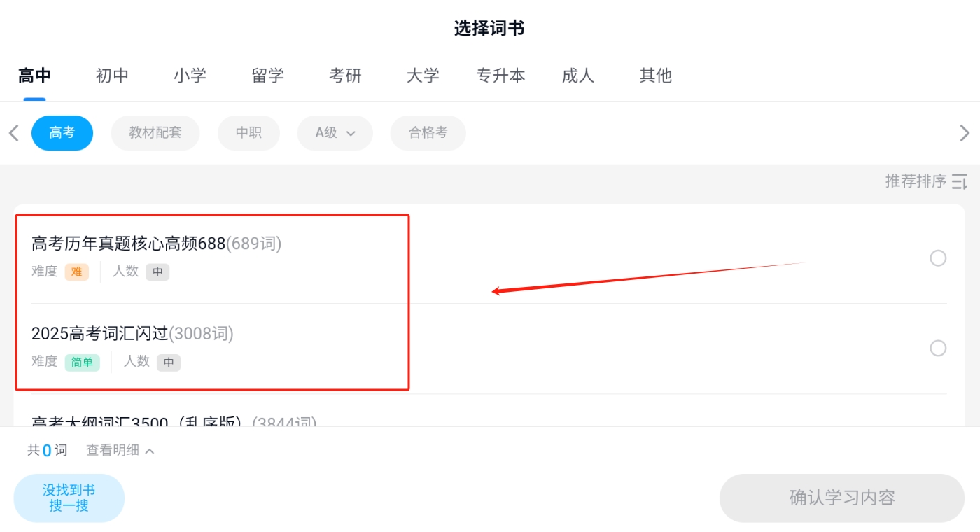Go to the 专升本 tab
Viewport: 980px width, 532px height.
pos(500,76)
